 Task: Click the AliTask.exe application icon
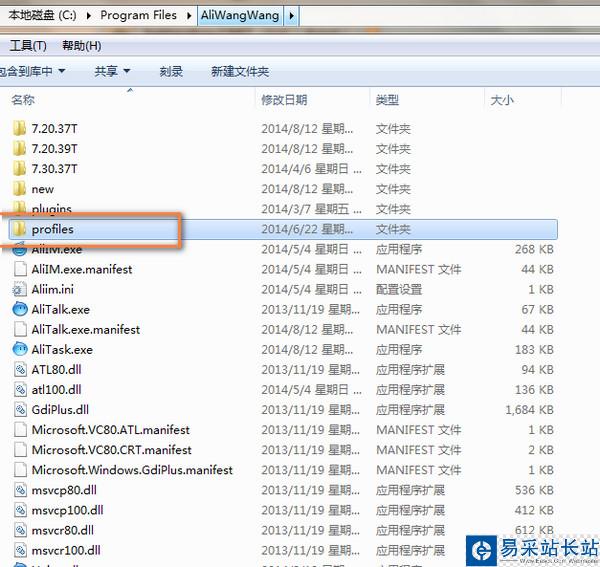[20, 349]
